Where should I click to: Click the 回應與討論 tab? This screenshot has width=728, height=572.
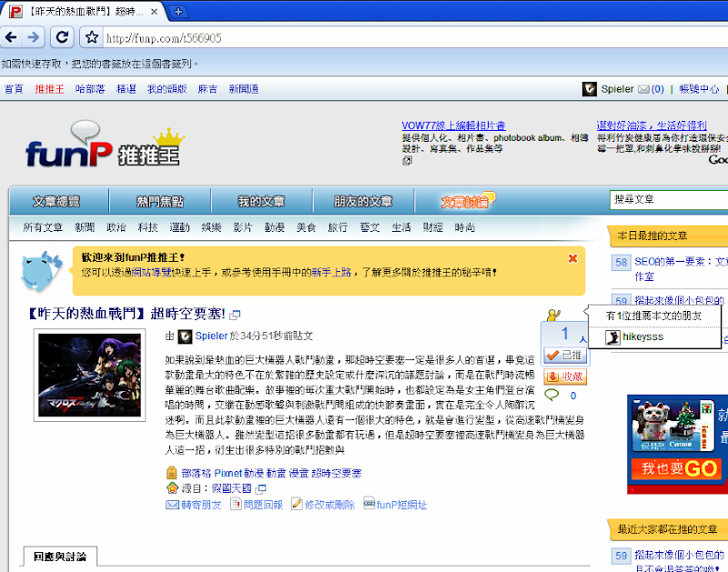point(60,557)
